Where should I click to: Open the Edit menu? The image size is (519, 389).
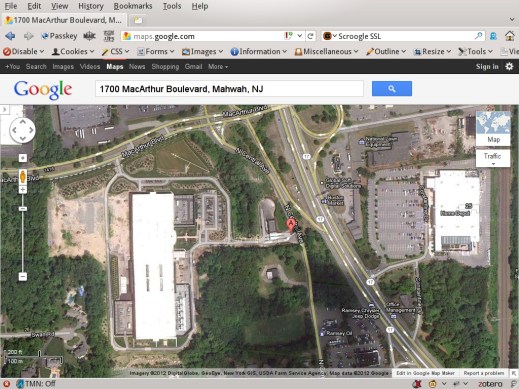34,6
